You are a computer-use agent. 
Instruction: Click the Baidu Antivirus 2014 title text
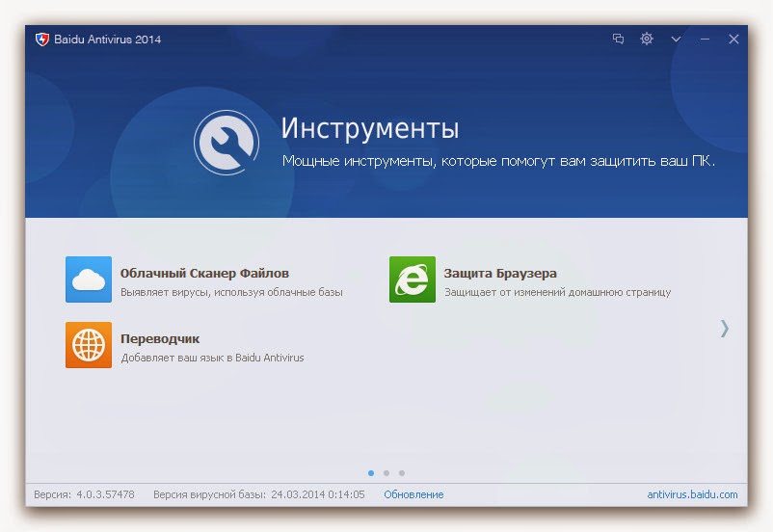coord(108,40)
